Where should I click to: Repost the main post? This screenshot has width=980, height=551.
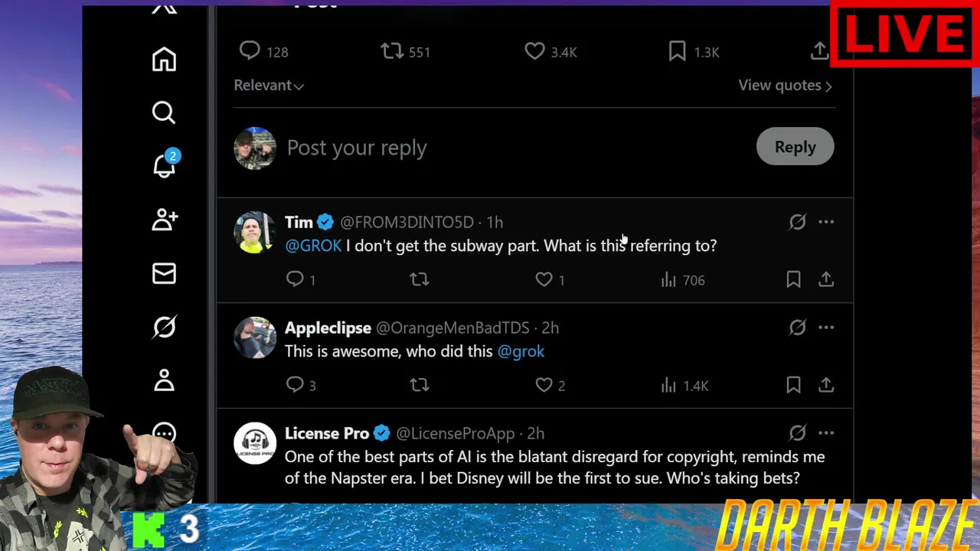[x=392, y=51]
